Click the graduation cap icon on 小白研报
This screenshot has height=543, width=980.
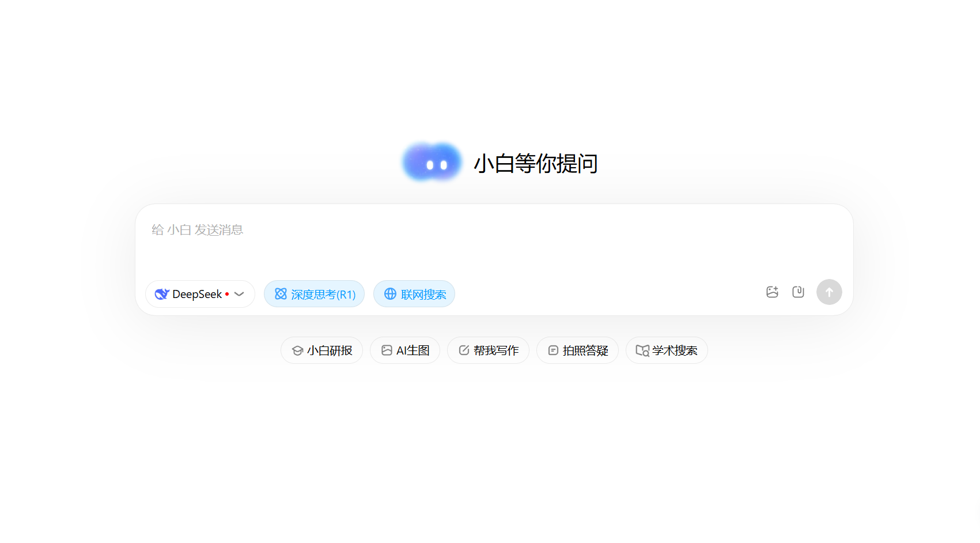[x=297, y=350]
